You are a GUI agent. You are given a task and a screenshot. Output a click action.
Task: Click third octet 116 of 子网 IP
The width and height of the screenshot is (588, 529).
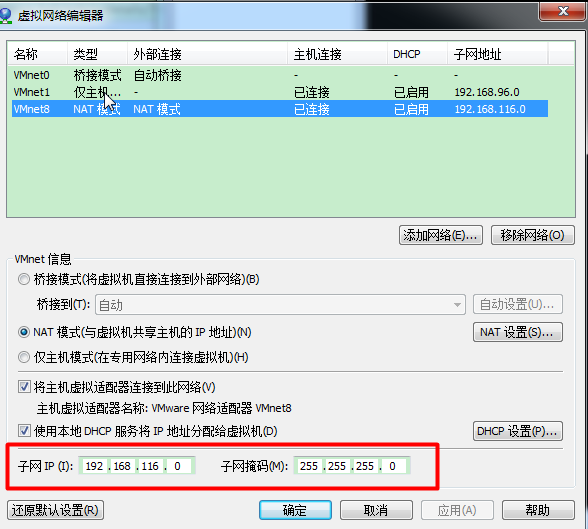point(150,466)
